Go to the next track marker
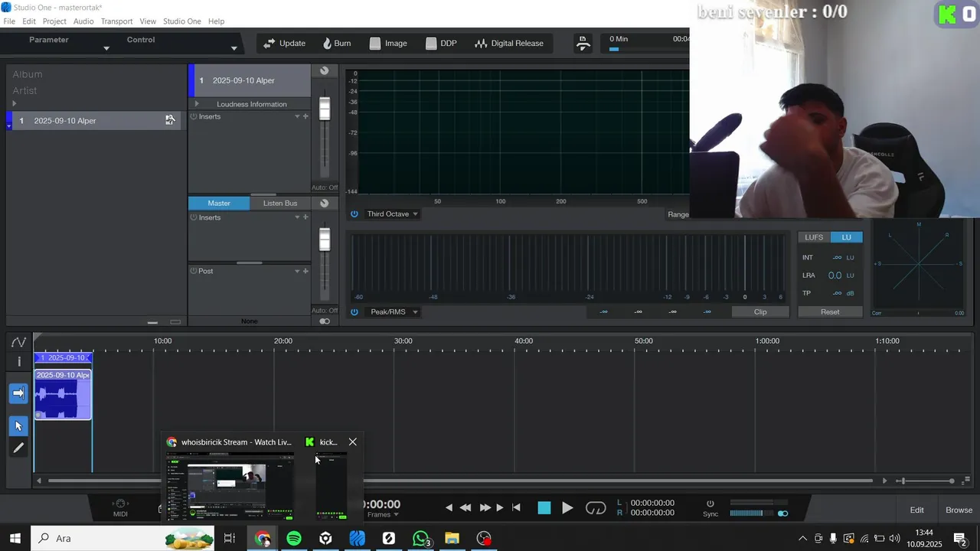 click(500, 507)
